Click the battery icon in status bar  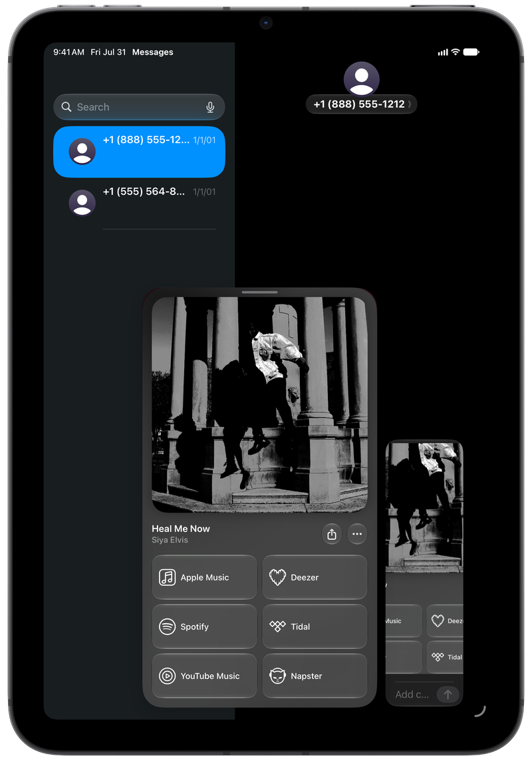point(471,52)
